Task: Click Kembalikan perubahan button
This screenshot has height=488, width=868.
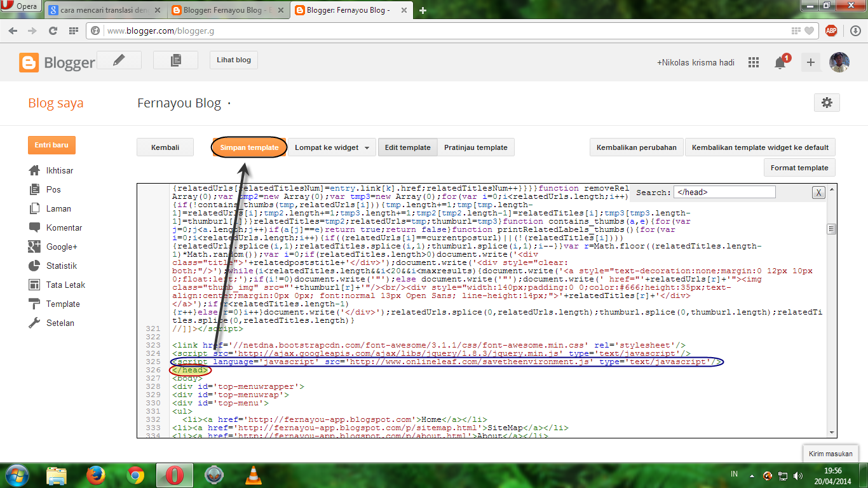Action: coord(637,147)
